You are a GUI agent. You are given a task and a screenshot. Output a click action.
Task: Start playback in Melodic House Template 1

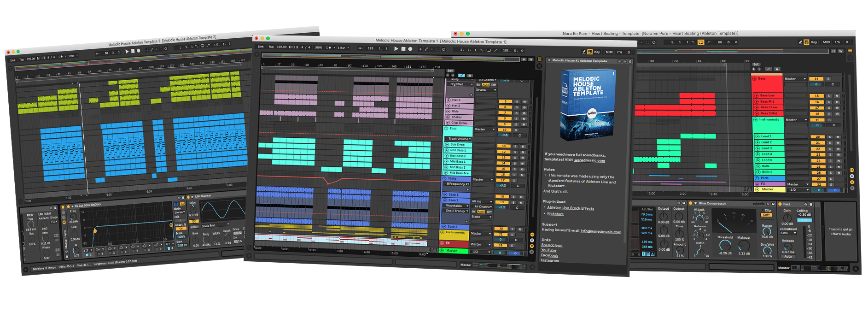[x=396, y=49]
